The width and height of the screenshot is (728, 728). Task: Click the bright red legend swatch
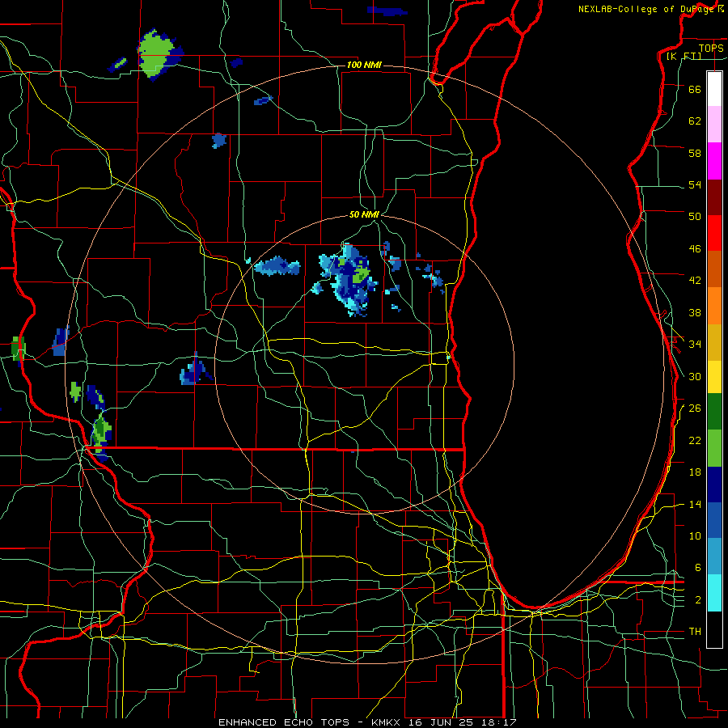click(714, 233)
